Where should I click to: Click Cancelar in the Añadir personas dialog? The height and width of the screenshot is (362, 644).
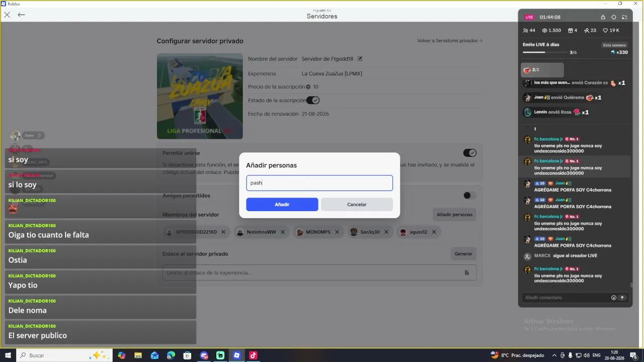click(x=357, y=205)
